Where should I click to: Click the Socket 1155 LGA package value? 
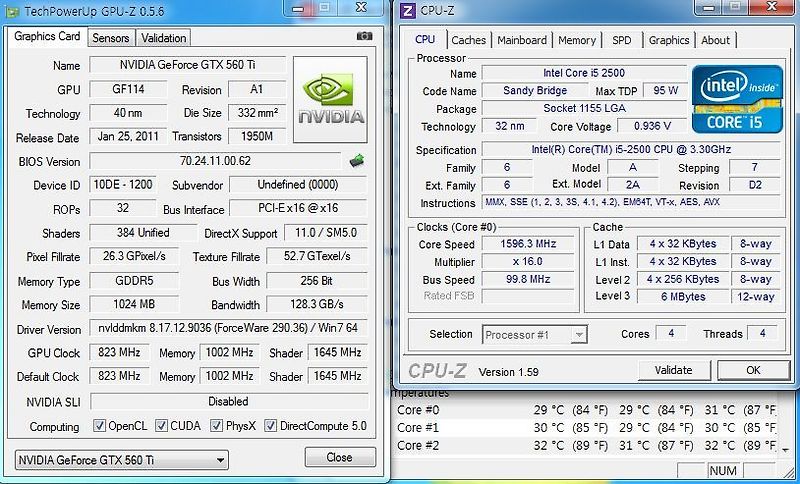point(584,108)
